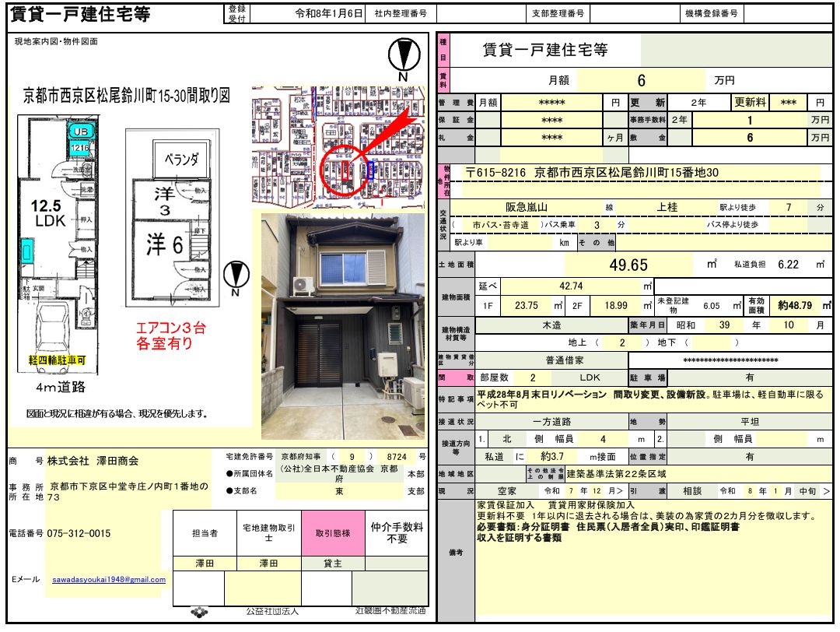840x632 pixels.
Task: Click the address field with 〒615-8216
Action: tap(591, 172)
